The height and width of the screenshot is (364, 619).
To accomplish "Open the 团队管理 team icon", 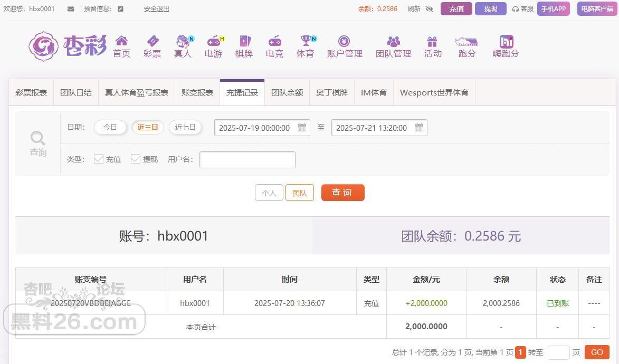I will click(393, 41).
